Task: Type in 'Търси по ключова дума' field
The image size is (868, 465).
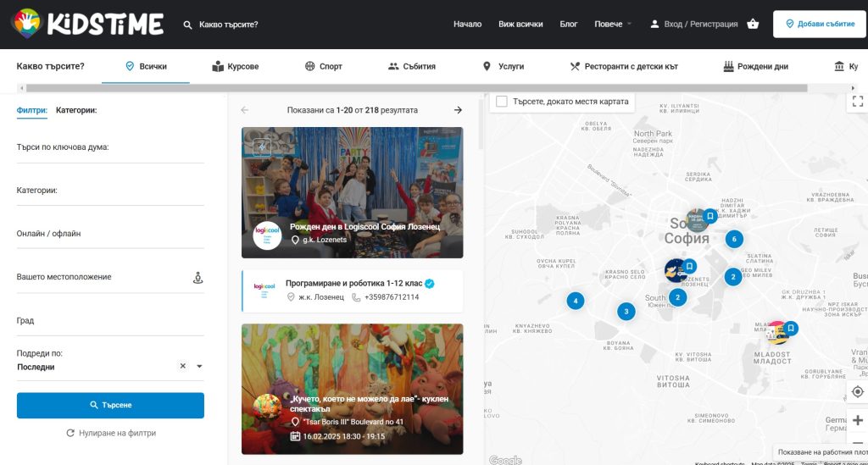Action: pos(110,148)
